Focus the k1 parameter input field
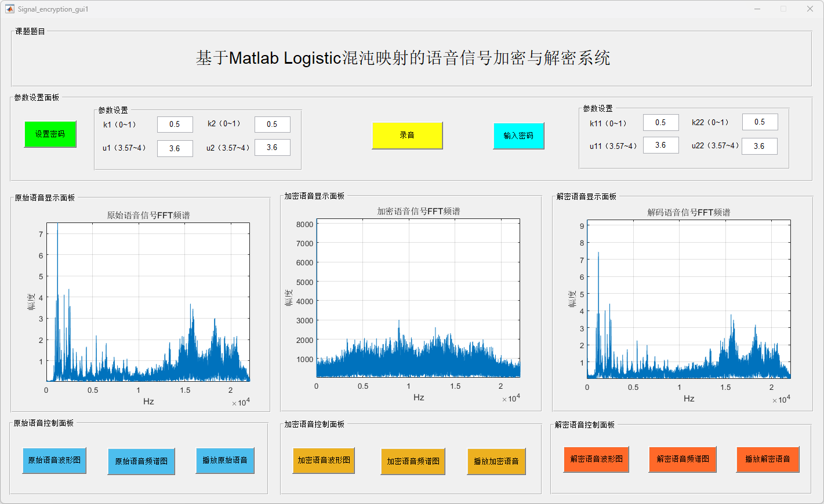Viewport: 824px width, 504px height. coord(175,125)
